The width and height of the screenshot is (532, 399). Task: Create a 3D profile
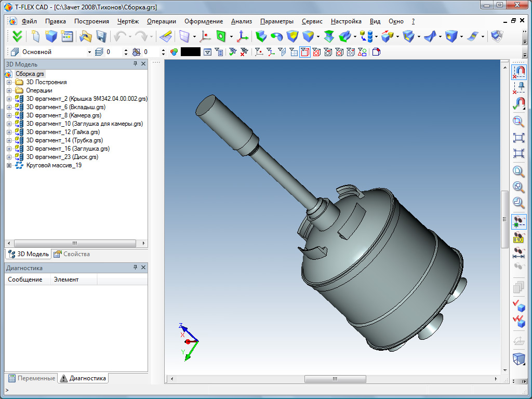click(221, 36)
